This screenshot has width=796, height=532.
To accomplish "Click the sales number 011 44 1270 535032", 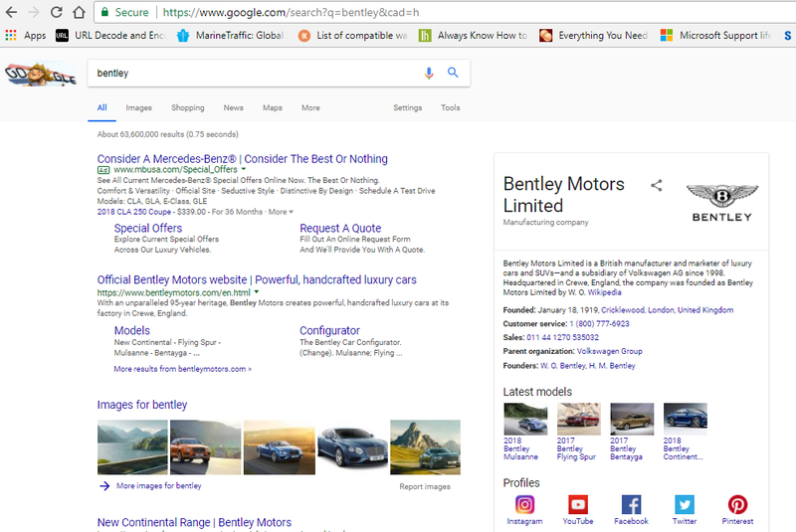I will point(562,337).
